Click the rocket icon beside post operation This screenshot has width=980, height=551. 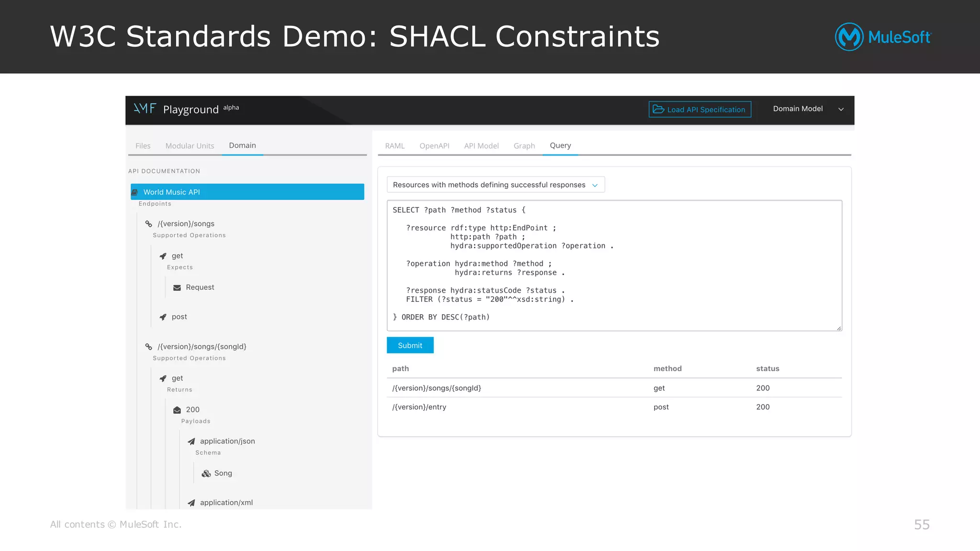(163, 317)
